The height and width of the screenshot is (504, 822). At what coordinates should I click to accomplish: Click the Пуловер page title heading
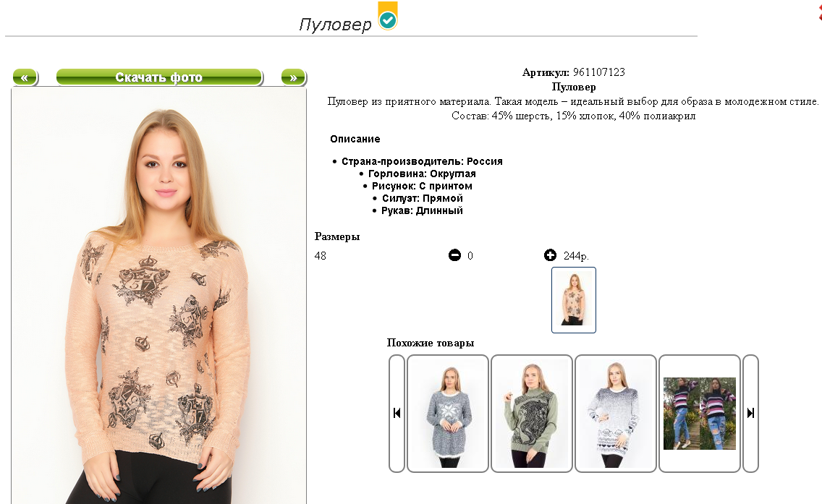coord(335,24)
